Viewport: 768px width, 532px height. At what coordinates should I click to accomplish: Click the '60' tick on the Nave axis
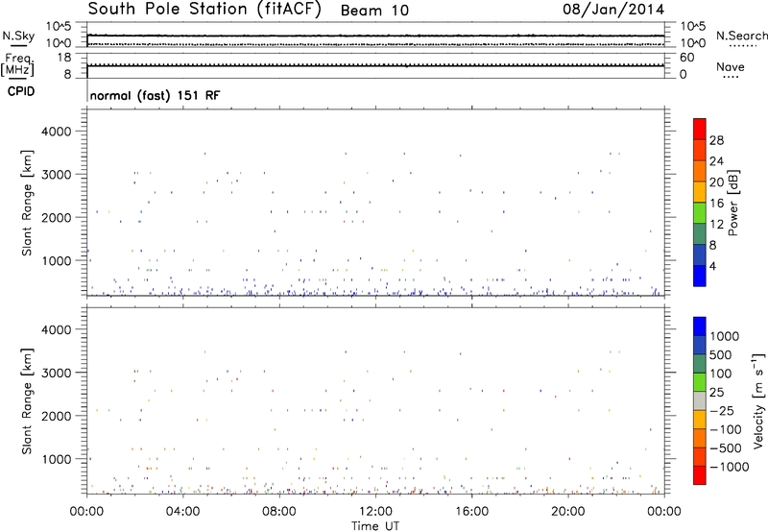[686, 58]
